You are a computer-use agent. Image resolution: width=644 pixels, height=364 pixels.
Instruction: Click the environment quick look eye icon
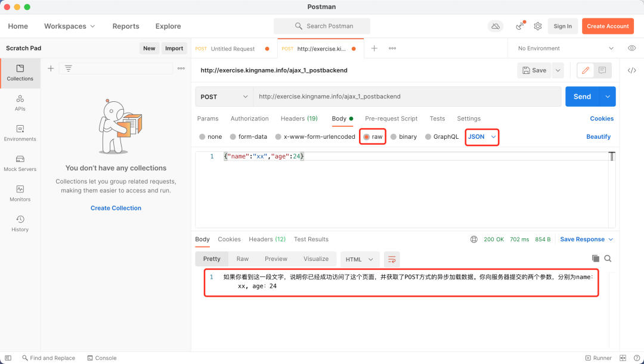point(631,48)
